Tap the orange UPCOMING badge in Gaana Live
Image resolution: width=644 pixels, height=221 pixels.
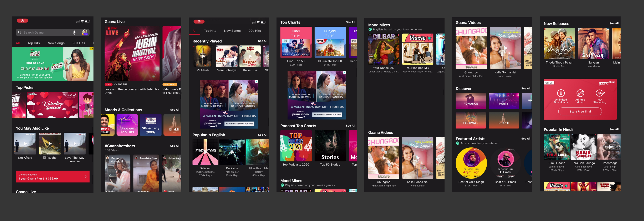click(x=170, y=85)
